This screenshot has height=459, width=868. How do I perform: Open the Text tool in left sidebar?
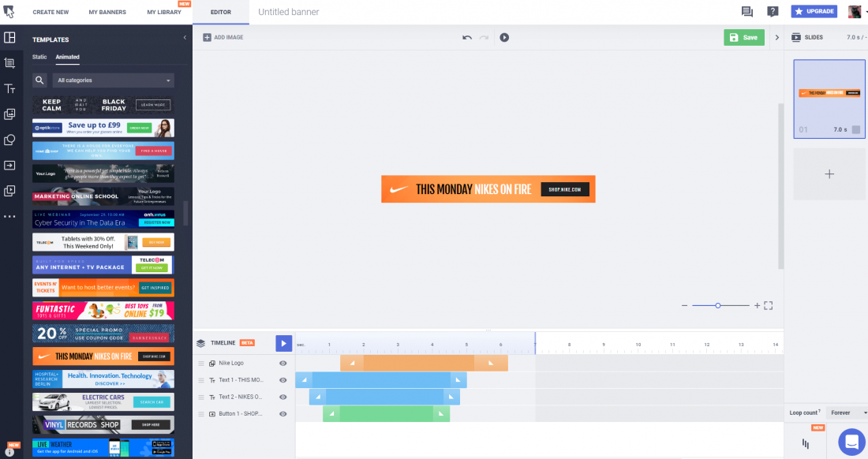click(9, 88)
